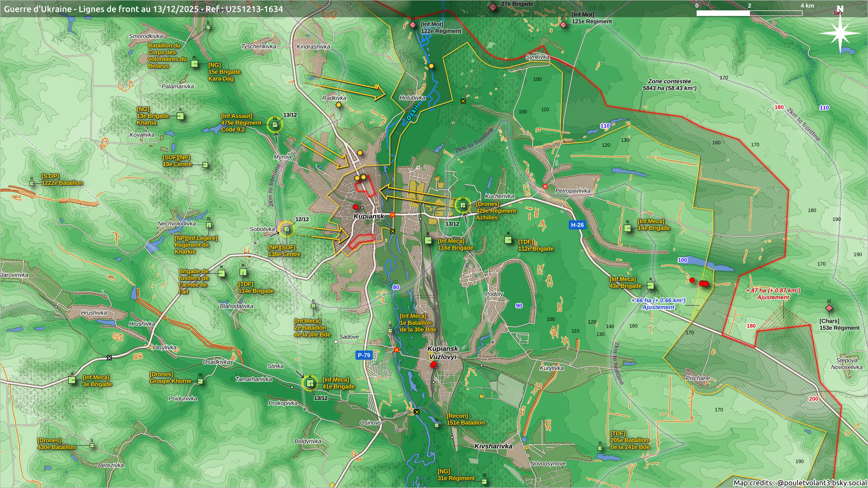Viewport: 868px width, 488px height.
Task: Click the Kupiansk city name label
Action: pos(368,216)
